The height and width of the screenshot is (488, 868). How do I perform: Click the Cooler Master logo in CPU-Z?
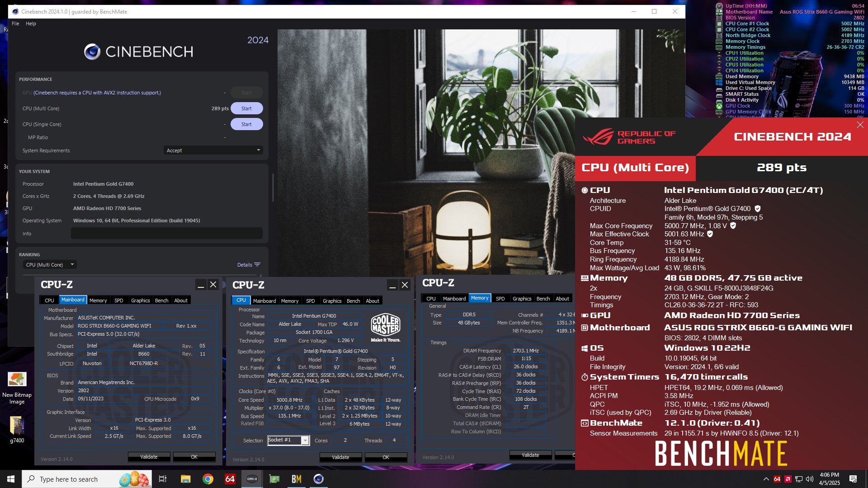(385, 327)
